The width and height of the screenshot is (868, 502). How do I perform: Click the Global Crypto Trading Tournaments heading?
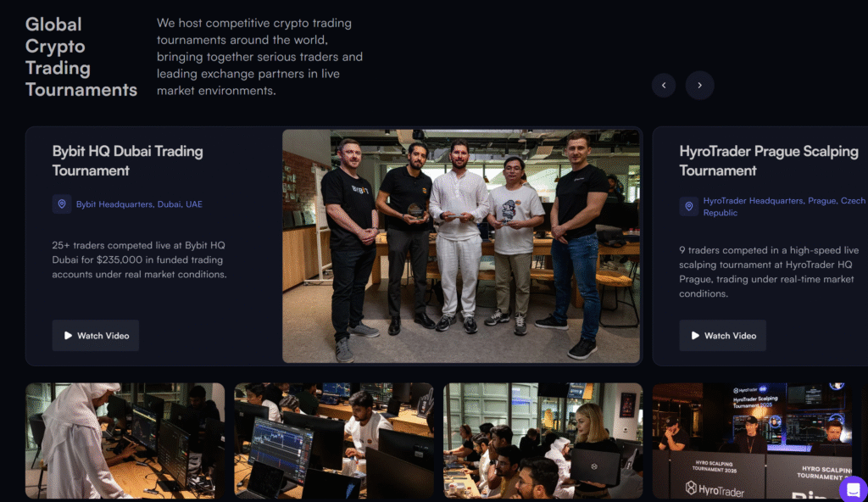[81, 57]
